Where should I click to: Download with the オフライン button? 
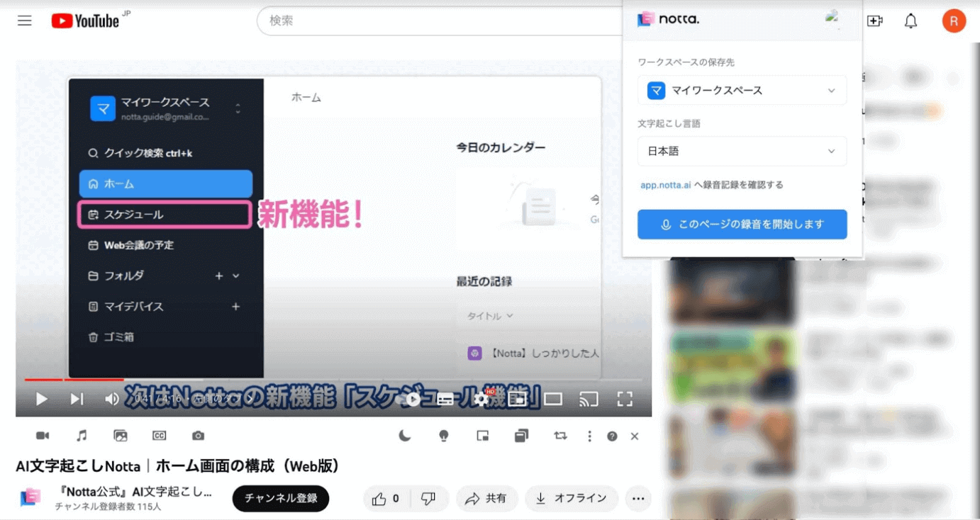[572, 499]
